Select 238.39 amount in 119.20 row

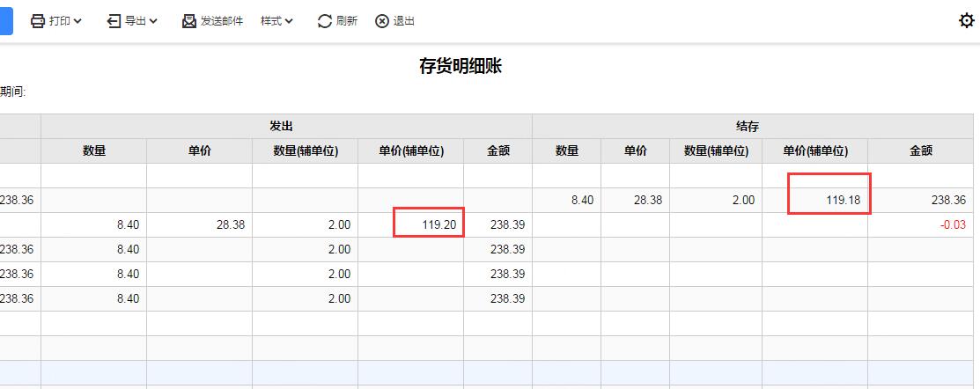pos(498,224)
